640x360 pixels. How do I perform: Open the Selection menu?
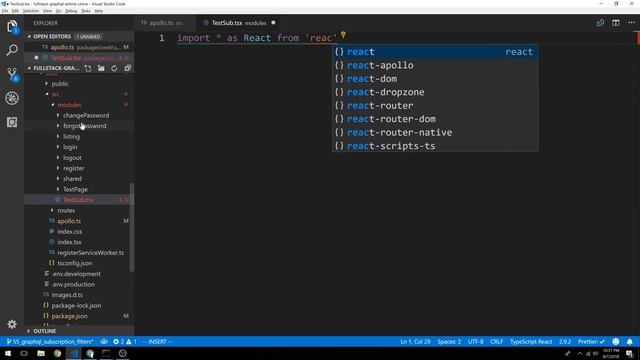tap(31, 11)
